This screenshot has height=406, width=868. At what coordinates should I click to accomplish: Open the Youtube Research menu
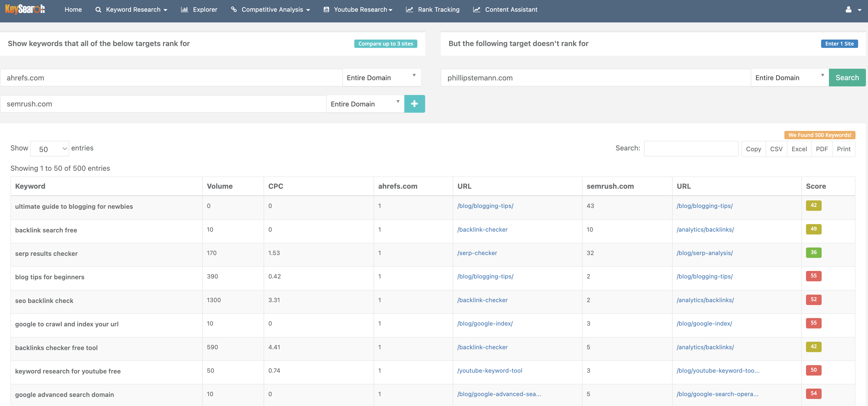(x=363, y=9)
